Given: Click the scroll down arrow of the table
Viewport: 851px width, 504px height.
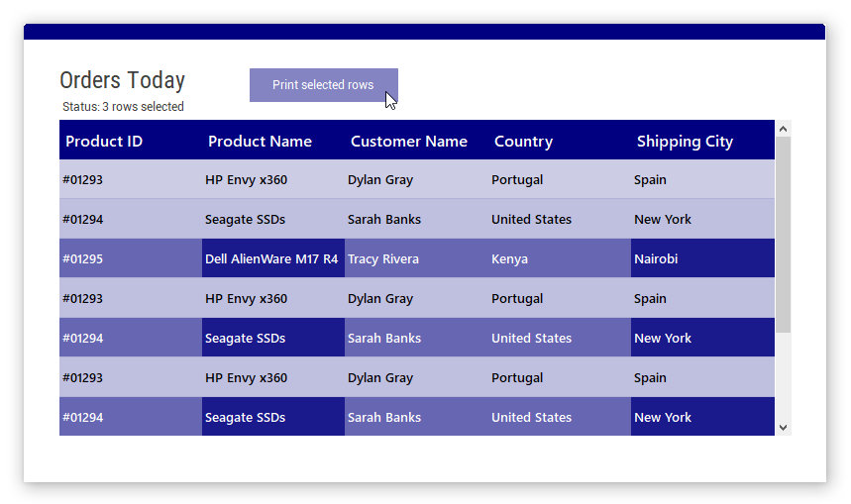Looking at the screenshot, I should point(783,427).
